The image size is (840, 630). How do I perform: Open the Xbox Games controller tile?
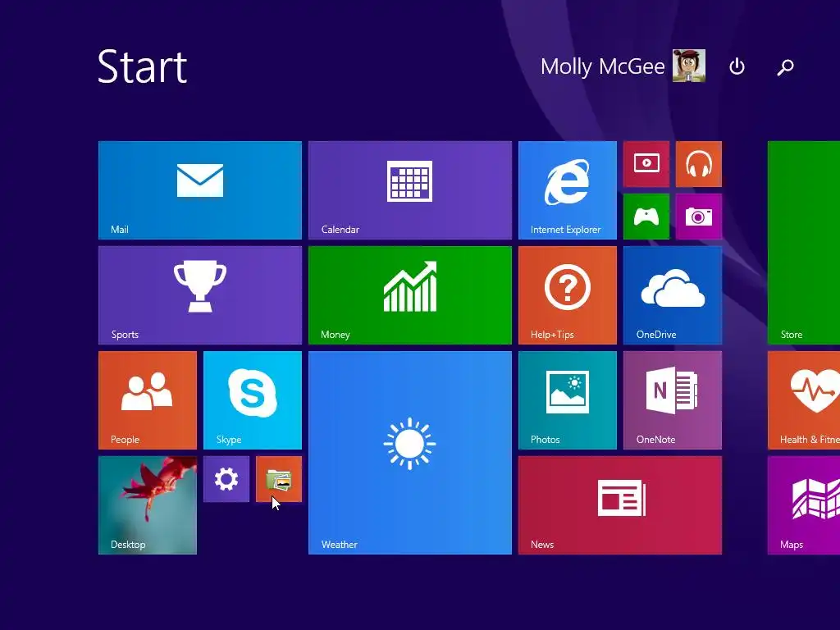(x=646, y=217)
